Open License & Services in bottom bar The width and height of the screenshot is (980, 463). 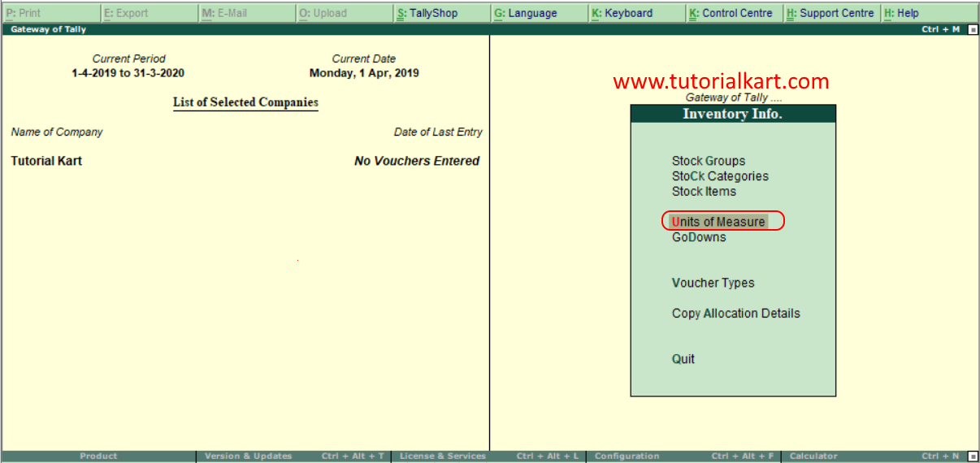click(x=488, y=457)
